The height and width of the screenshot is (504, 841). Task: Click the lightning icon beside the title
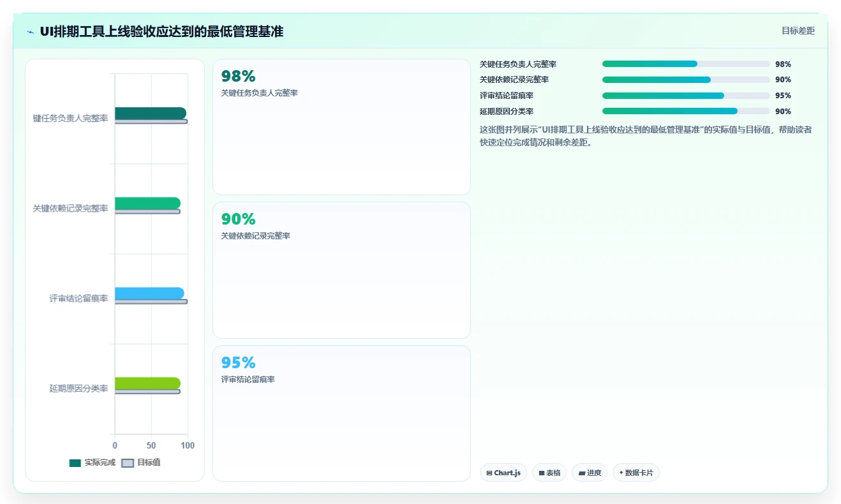(30, 31)
